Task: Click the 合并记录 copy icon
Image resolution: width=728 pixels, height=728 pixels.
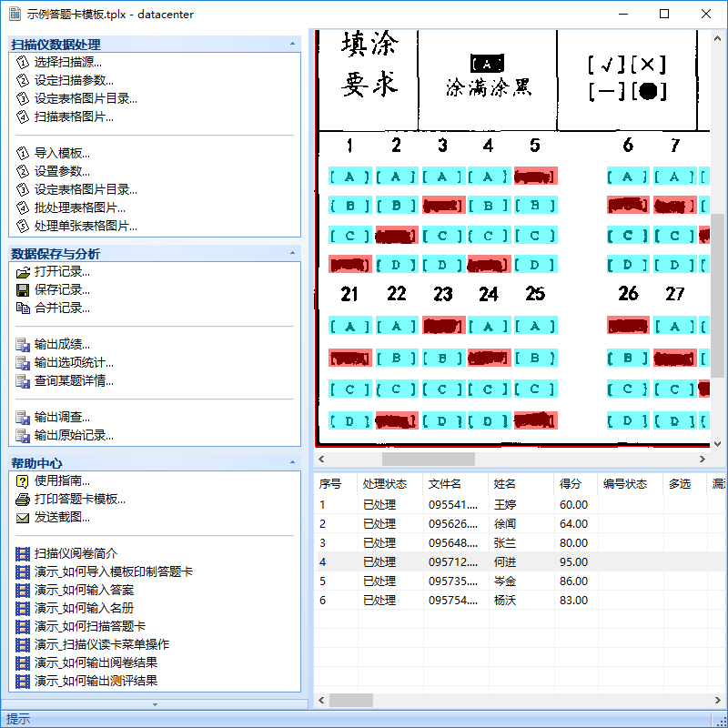Action: pyautogui.click(x=22, y=308)
